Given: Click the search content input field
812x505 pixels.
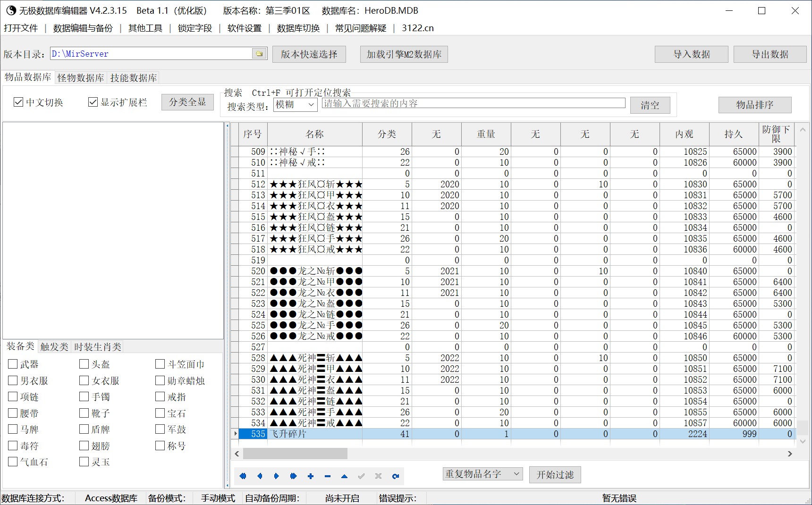Looking at the screenshot, I should point(474,103).
